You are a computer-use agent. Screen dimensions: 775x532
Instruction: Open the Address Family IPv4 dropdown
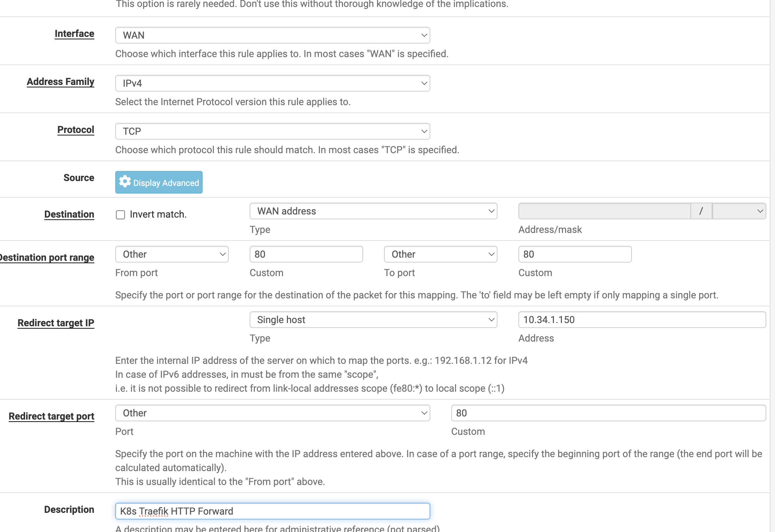tap(273, 83)
